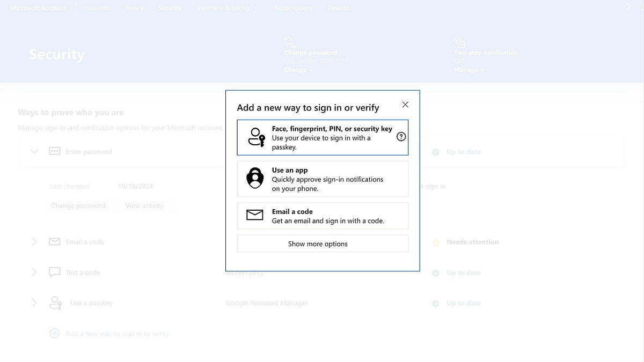Click the help question mark in passkey option
Viewport: 644px width, 362px height.
(401, 137)
